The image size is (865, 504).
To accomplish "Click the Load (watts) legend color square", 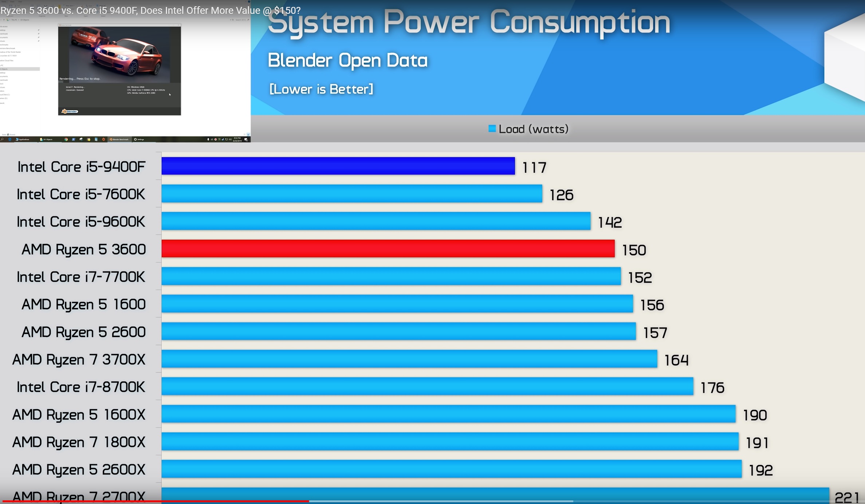I will click(492, 129).
